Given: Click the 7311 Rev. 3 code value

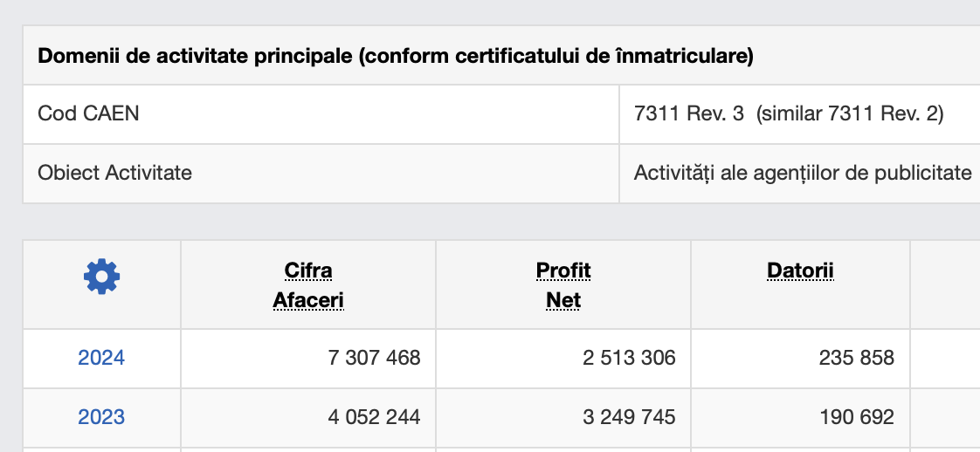Looking at the screenshot, I should coord(689,114).
